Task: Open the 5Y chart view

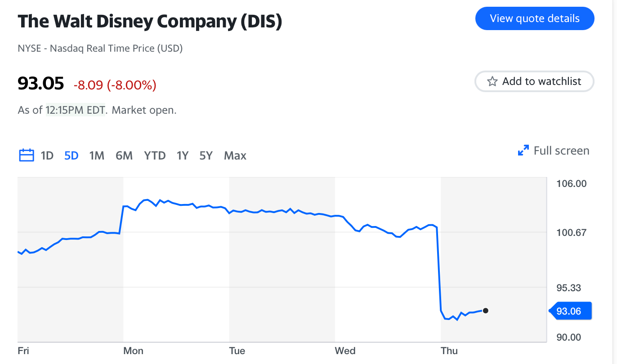Action: click(x=206, y=155)
